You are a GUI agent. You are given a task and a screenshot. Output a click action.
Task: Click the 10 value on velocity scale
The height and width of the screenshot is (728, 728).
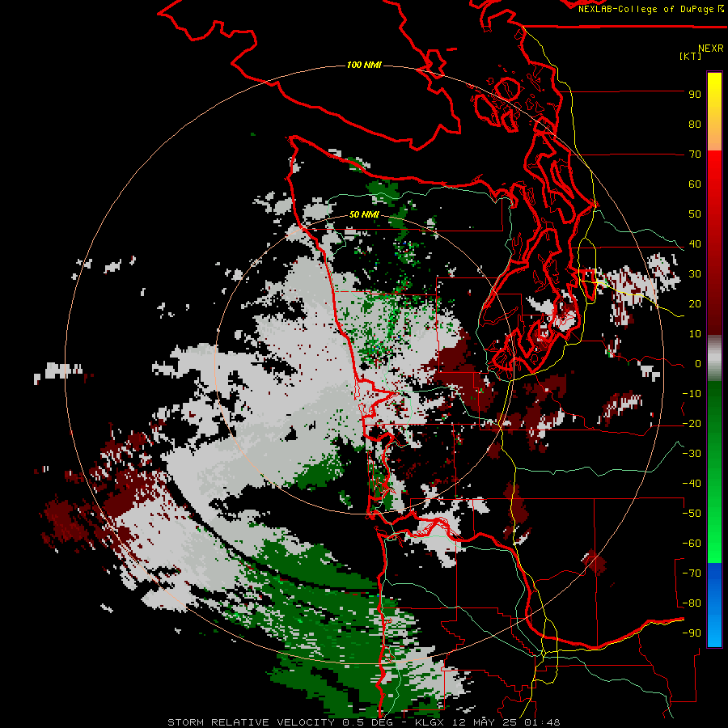(x=695, y=334)
